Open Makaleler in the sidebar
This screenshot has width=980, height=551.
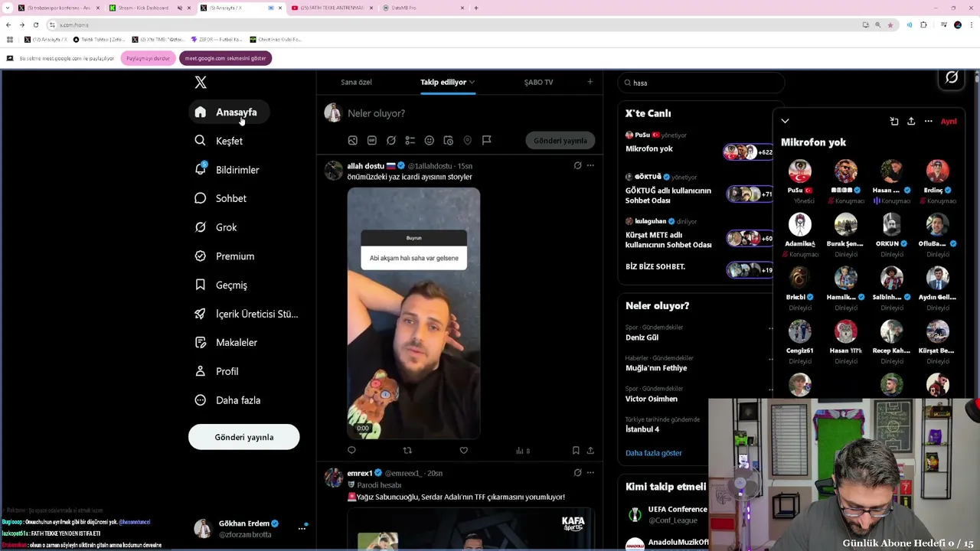226,343
